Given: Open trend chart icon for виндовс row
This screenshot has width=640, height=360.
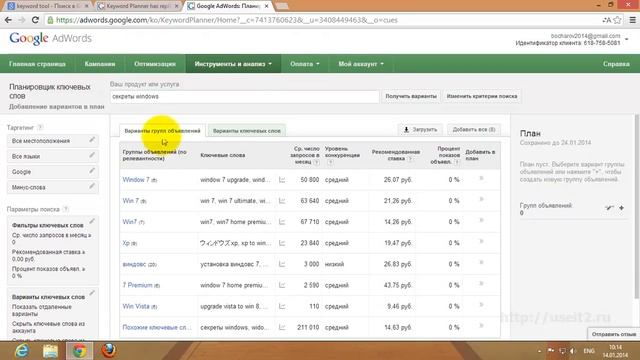Looking at the screenshot, I should pyautogui.click(x=282, y=264).
